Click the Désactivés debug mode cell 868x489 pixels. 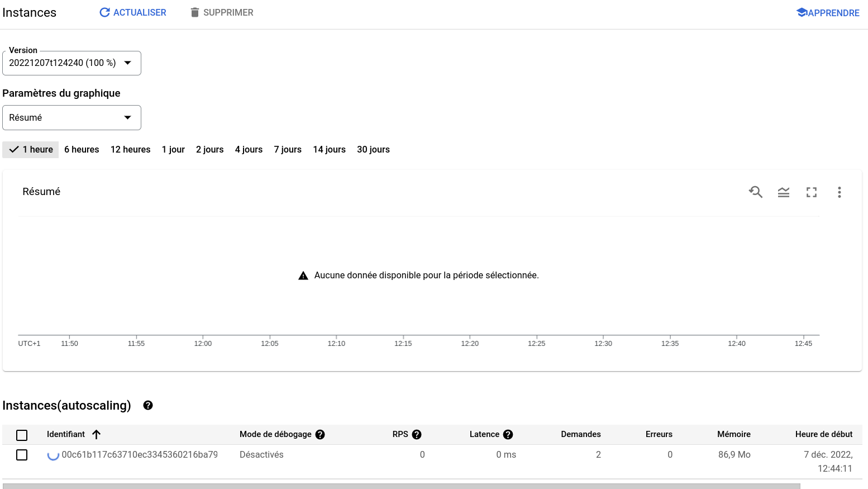coord(261,454)
